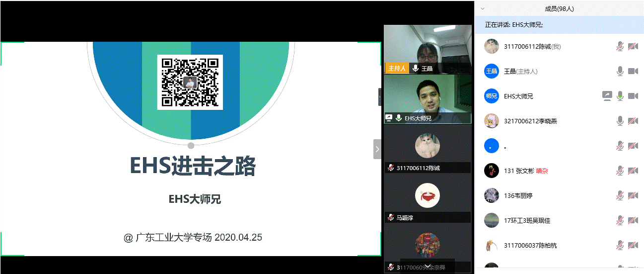The width and height of the screenshot is (644, 274).
Task: Toggle the camera icon in EHS大师兄 member row
Action: pos(633,96)
